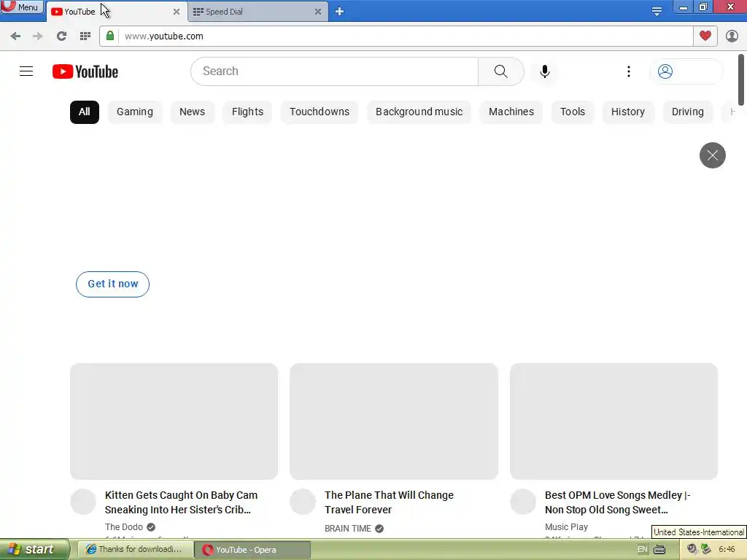This screenshot has width=747, height=560.
Task: Close the YouTube tab
Action: [x=177, y=12]
